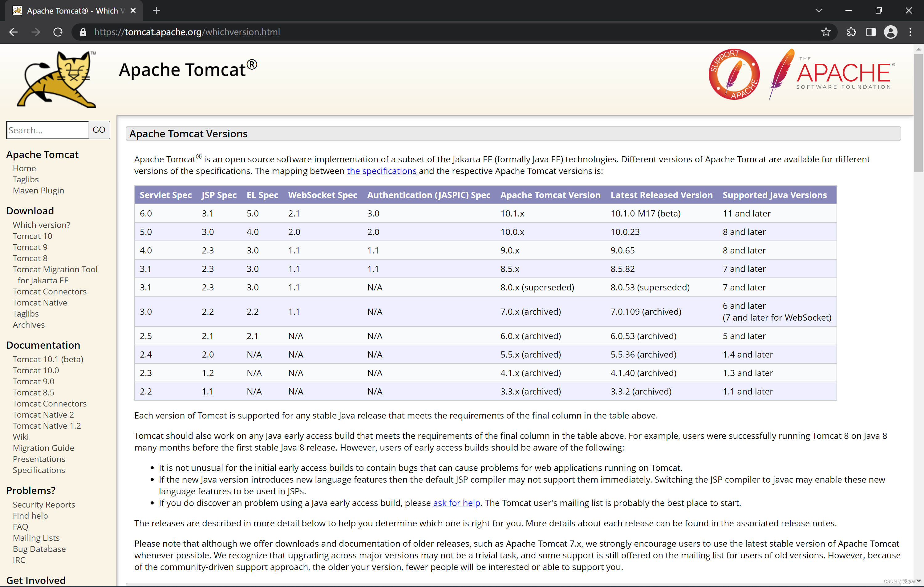Open the Tomcat 10 download link
Image resolution: width=924 pixels, height=587 pixels.
pyautogui.click(x=32, y=236)
